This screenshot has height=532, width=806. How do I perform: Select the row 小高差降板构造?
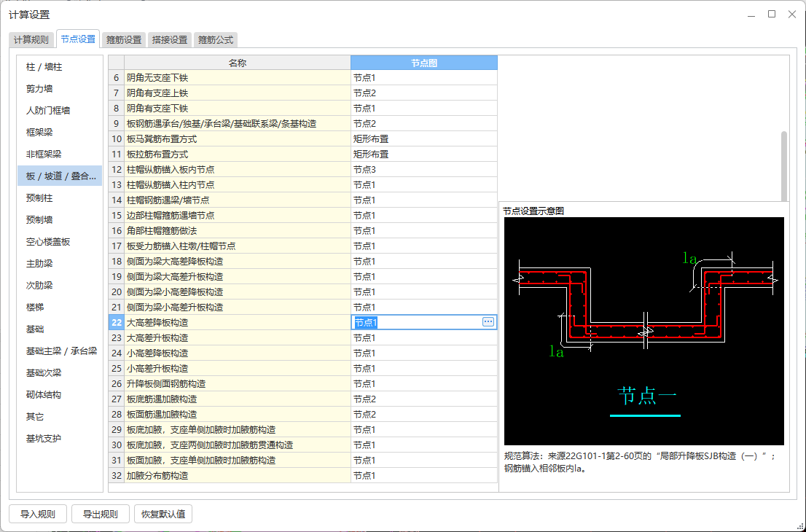pos(302,353)
